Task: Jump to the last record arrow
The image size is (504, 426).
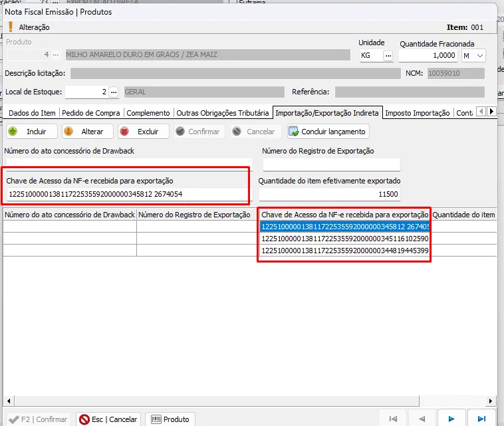Action: (481, 419)
